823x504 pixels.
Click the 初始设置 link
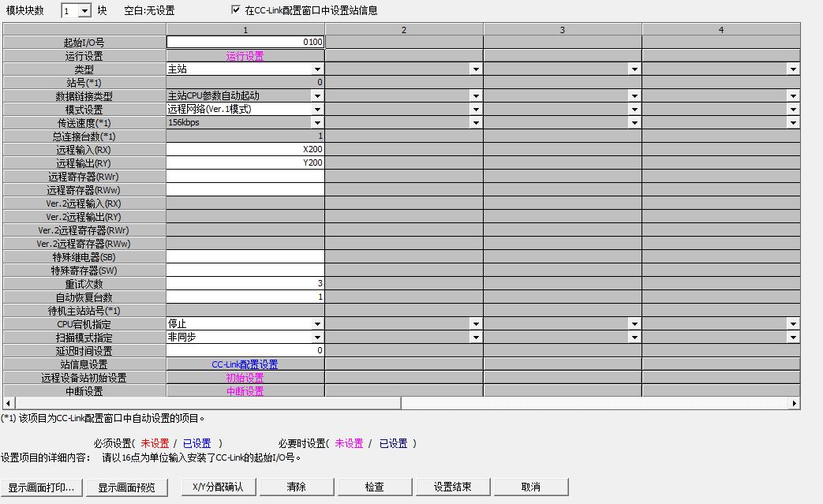pyautogui.click(x=245, y=378)
